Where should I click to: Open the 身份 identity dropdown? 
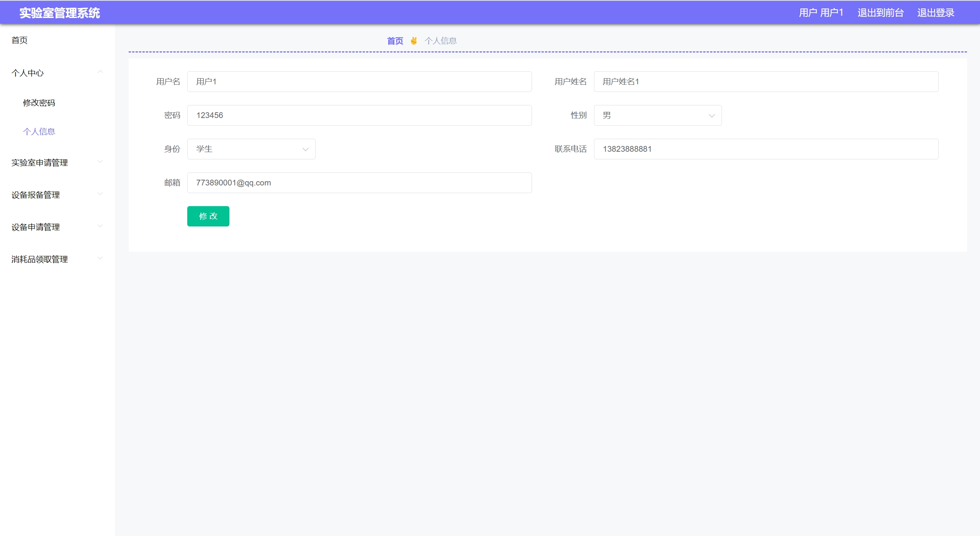click(x=251, y=149)
